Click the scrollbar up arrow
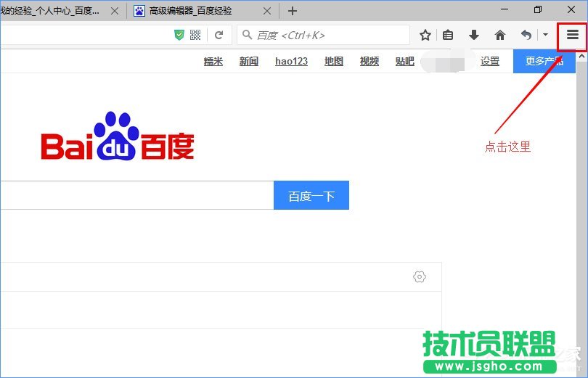 click(x=581, y=57)
